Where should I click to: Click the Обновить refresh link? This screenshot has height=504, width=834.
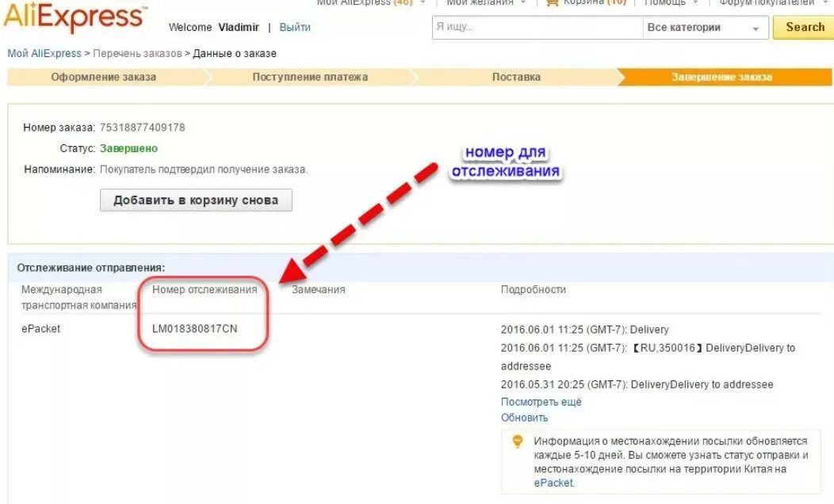[525, 418]
